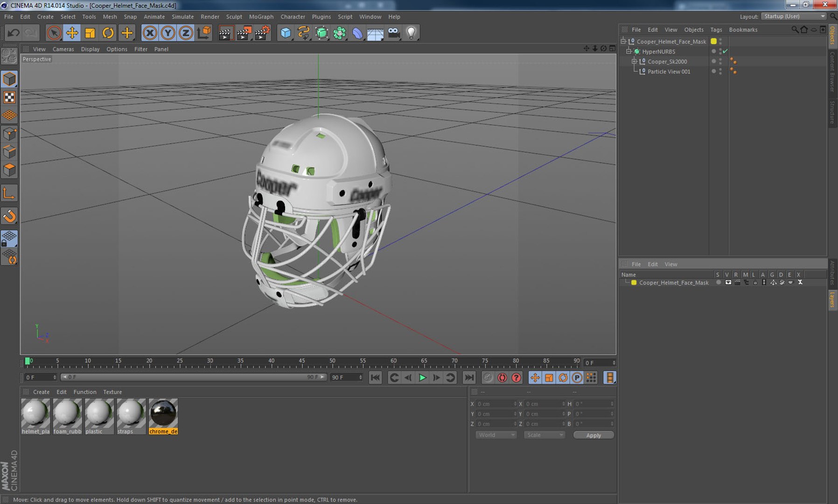The image size is (838, 504).
Task: Open the Array modeling objects icon
Action: [340, 33]
